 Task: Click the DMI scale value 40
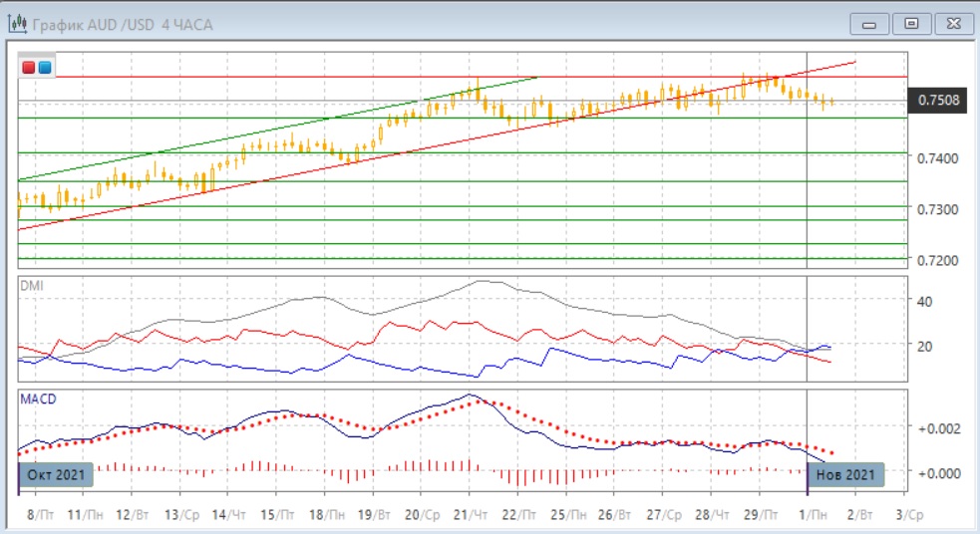coord(923,302)
